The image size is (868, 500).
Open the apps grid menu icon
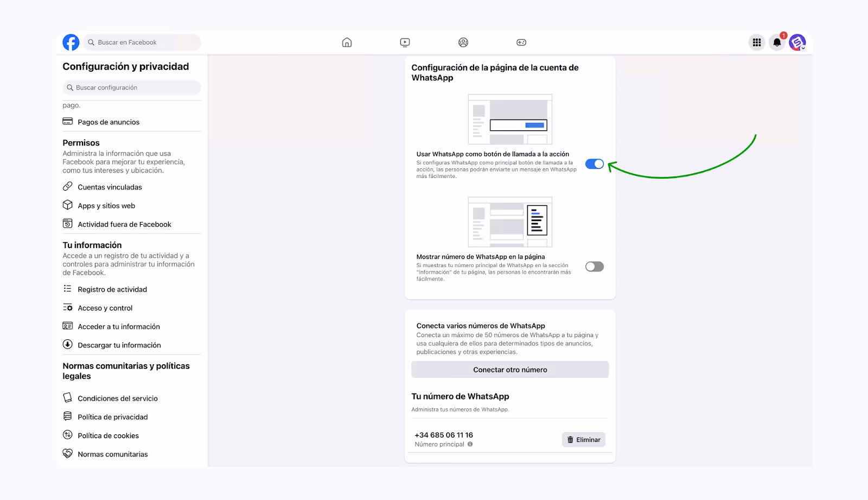pyautogui.click(x=757, y=42)
